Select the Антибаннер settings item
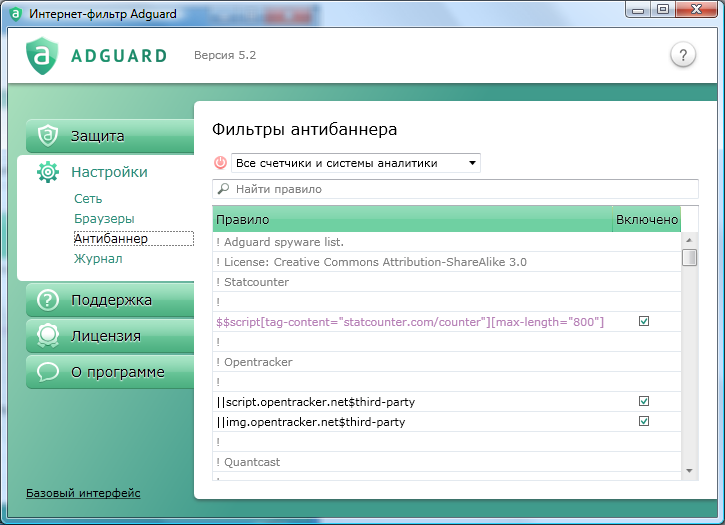The width and height of the screenshot is (725, 525). [x=133, y=239]
